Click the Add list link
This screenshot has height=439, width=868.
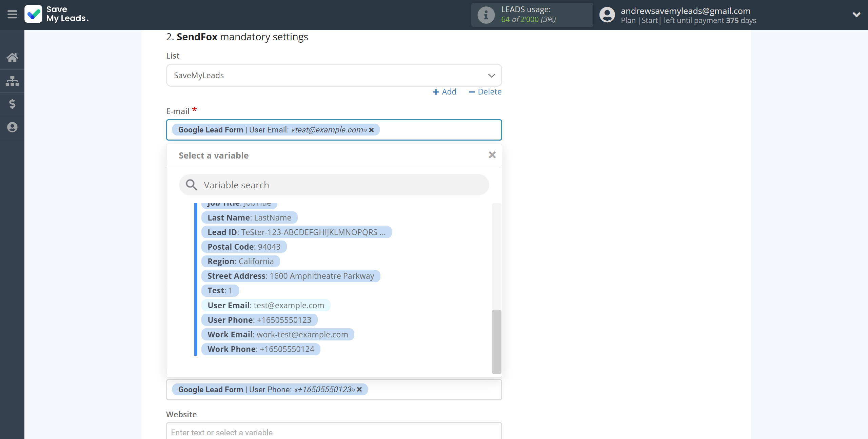click(445, 92)
